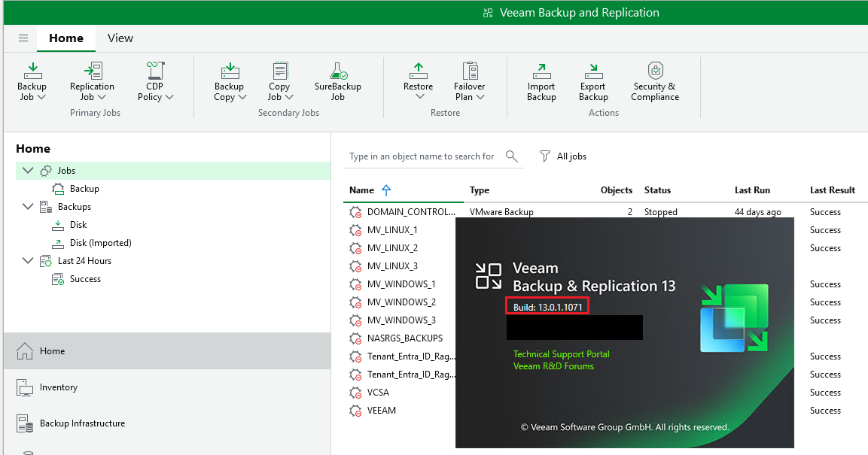Create a new Backup Job from the ribbon

32,81
